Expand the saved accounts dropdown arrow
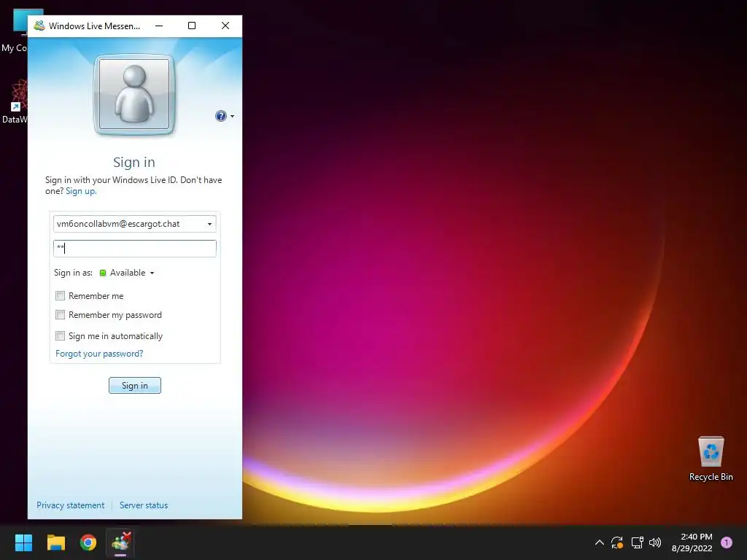747x560 pixels. click(209, 224)
